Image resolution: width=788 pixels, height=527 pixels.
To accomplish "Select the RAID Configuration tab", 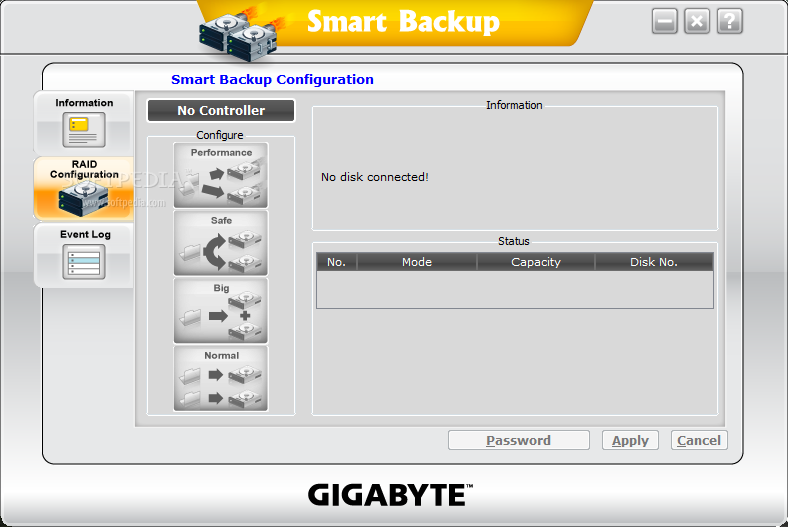I will [x=83, y=189].
